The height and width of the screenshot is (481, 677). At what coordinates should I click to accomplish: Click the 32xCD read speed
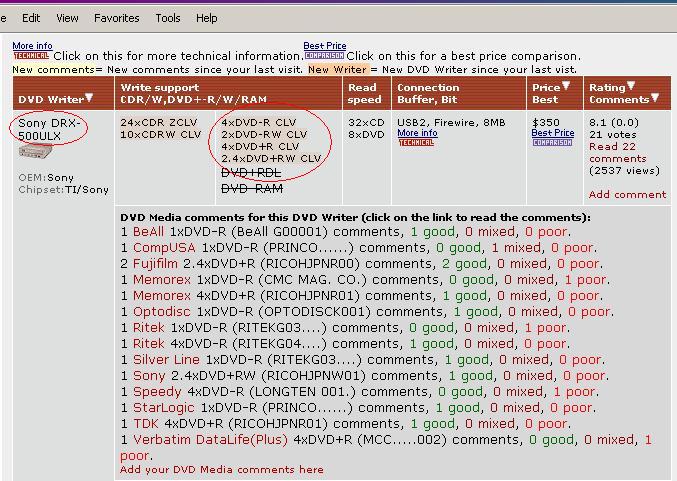click(366, 123)
